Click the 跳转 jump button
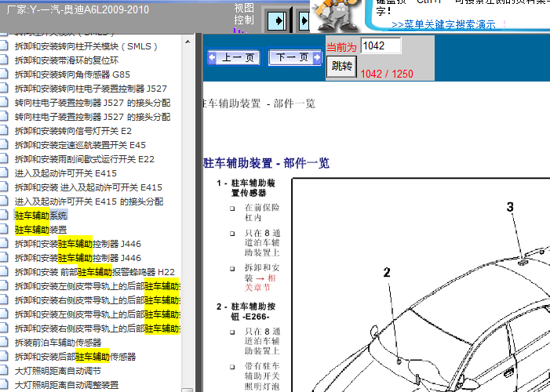The image size is (550, 392). coord(341,67)
